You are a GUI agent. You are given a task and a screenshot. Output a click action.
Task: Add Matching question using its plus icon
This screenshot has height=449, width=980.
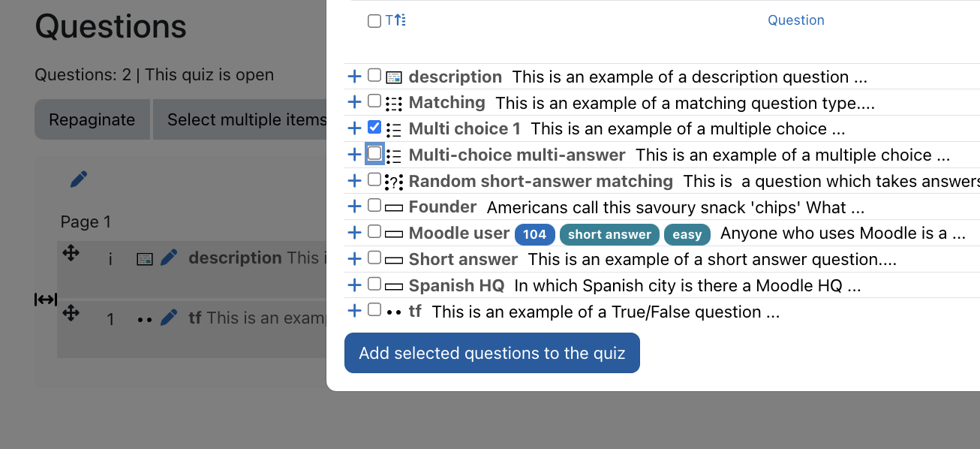[x=354, y=102]
